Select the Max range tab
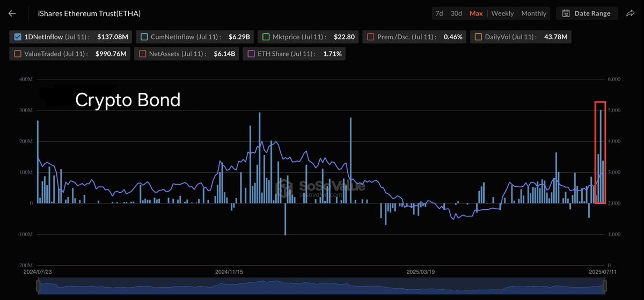644x300 pixels. (x=475, y=13)
